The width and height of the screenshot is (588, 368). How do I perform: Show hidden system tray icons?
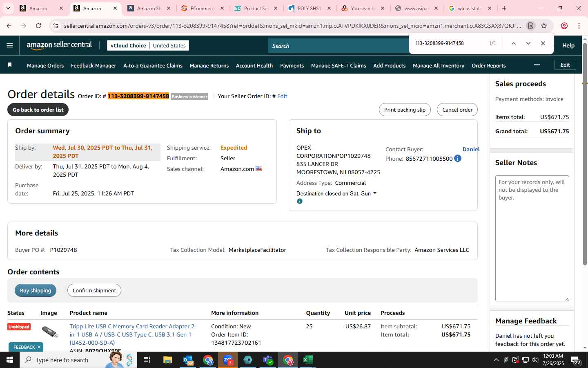pos(496,360)
